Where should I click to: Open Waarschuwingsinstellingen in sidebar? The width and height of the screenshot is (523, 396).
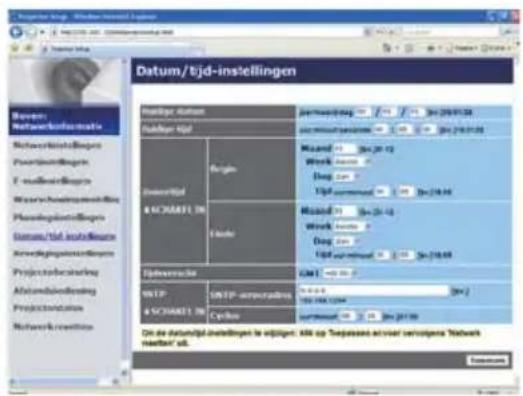tap(66, 200)
